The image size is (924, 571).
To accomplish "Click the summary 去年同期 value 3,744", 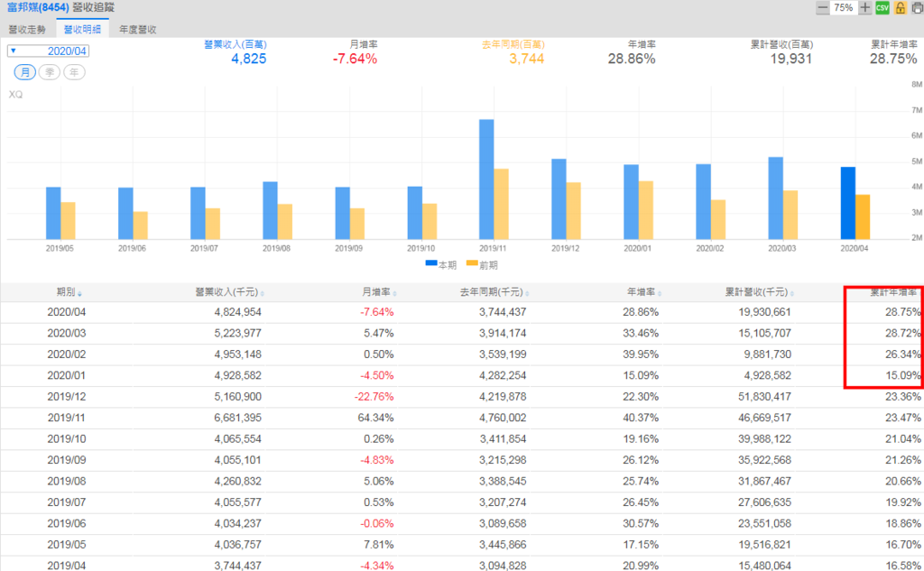I will pyautogui.click(x=526, y=59).
